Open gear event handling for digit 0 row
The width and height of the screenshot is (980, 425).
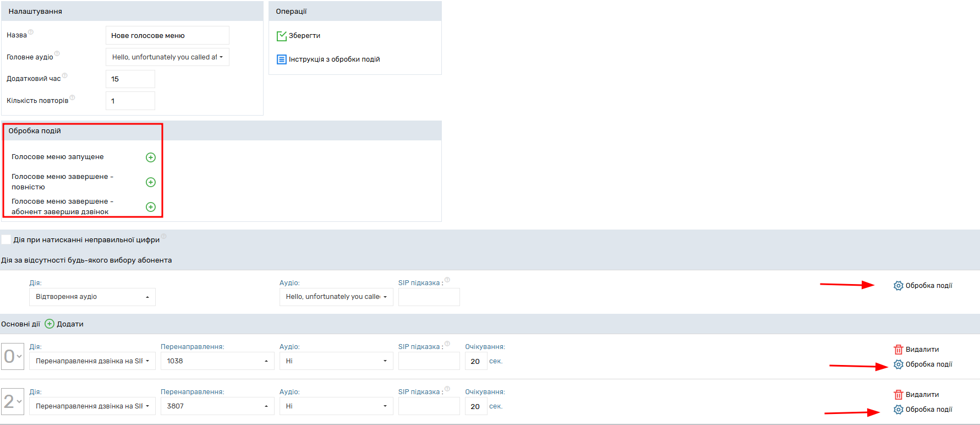click(898, 364)
